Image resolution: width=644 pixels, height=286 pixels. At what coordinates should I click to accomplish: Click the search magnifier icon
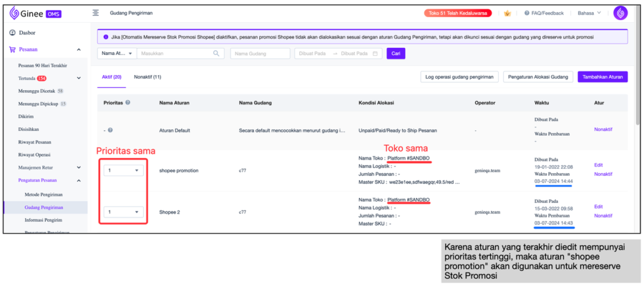point(216,54)
